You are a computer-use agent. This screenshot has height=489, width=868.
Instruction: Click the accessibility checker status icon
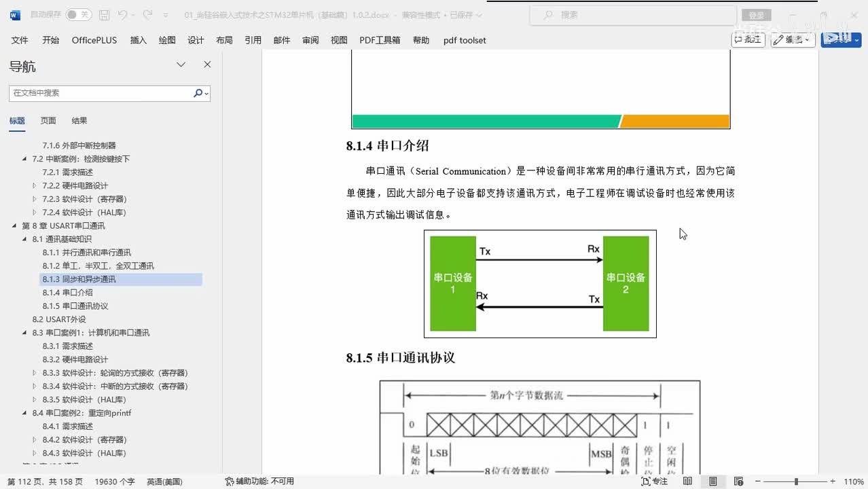pyautogui.click(x=230, y=482)
